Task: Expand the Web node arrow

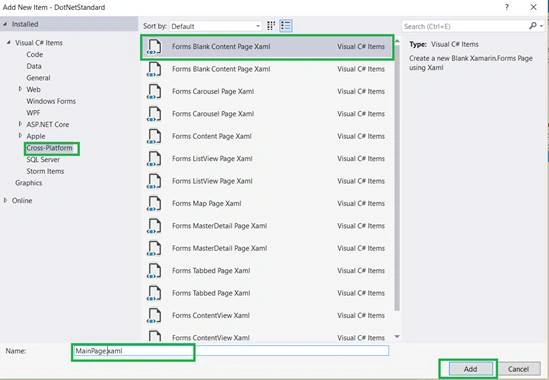Action: (20, 89)
